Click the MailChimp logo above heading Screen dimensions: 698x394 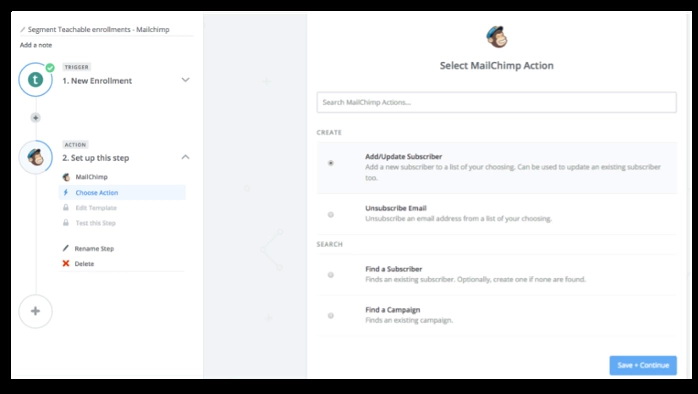point(496,37)
